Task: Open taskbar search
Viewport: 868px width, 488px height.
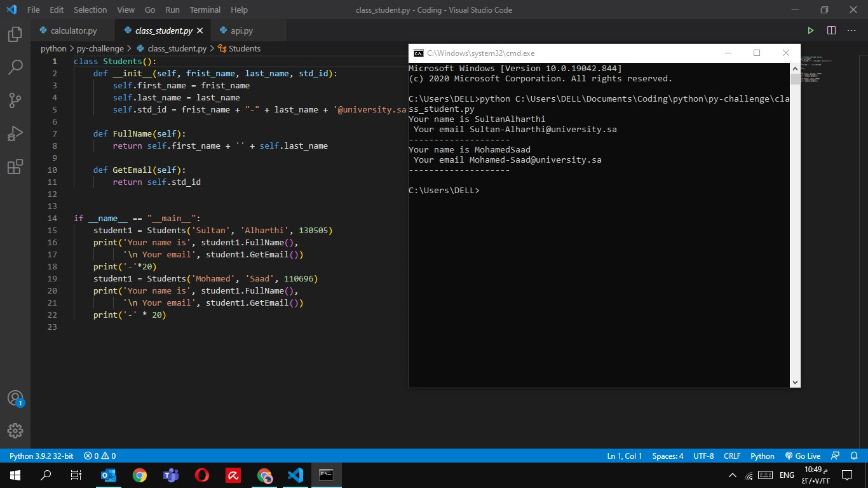Action: coord(46,475)
